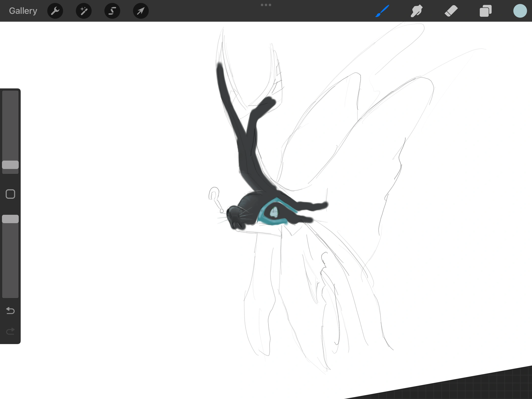
Task: Activate the Selections tool
Action: pyautogui.click(x=112, y=11)
